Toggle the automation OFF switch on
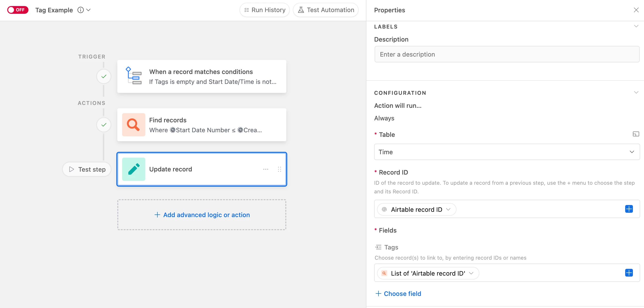Viewport: 644px width, 308px height. click(18, 10)
